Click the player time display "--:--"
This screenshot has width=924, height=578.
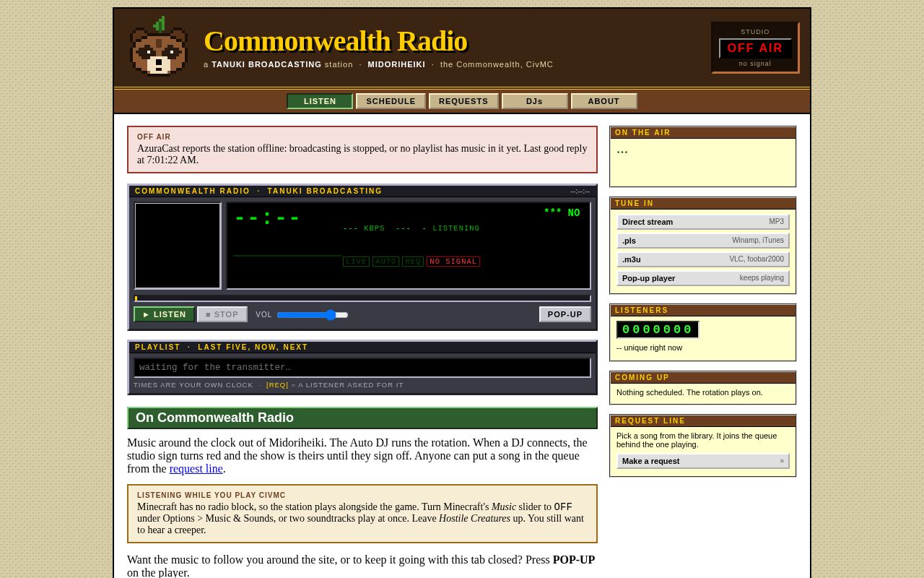point(267,217)
